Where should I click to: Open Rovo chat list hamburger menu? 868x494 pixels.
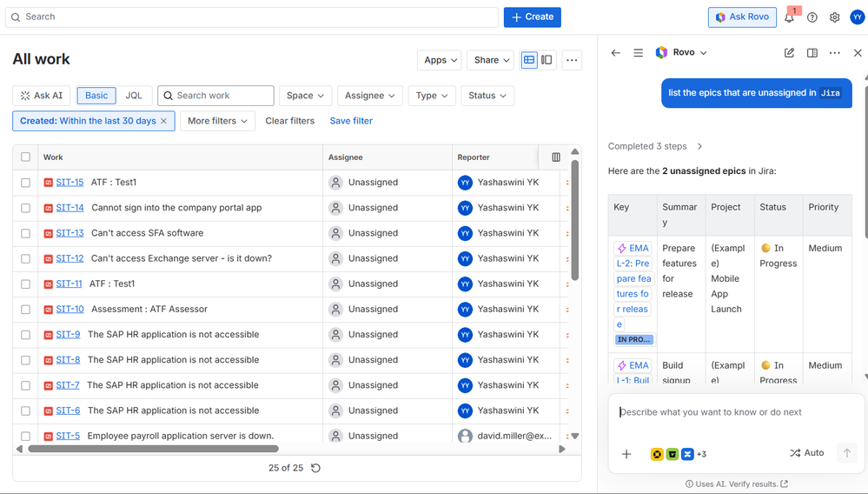click(x=639, y=52)
